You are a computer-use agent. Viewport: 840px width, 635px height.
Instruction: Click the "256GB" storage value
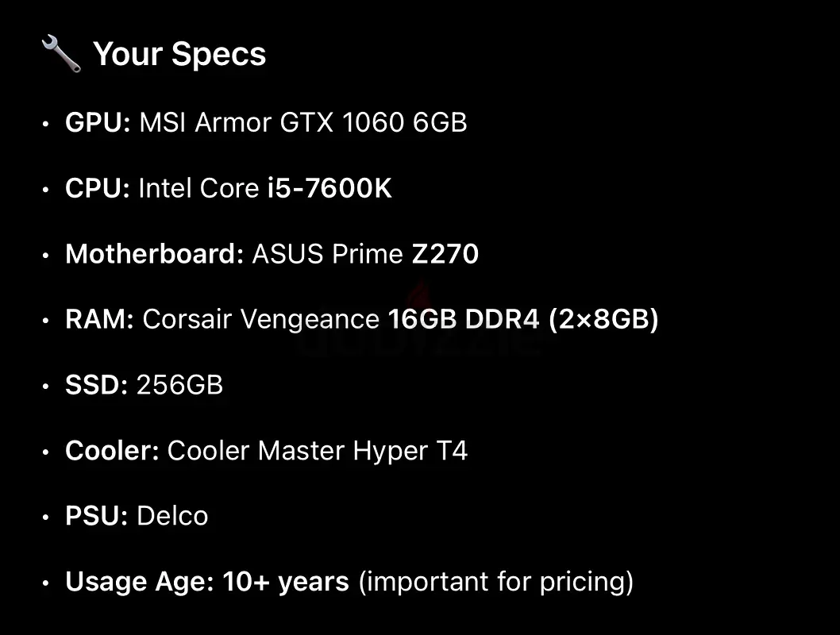179,385
